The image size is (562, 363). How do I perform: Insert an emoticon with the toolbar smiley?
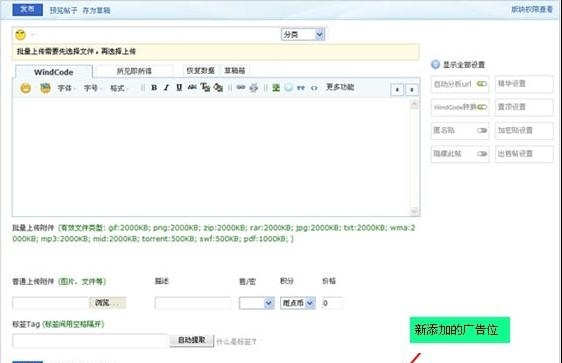coord(25,88)
